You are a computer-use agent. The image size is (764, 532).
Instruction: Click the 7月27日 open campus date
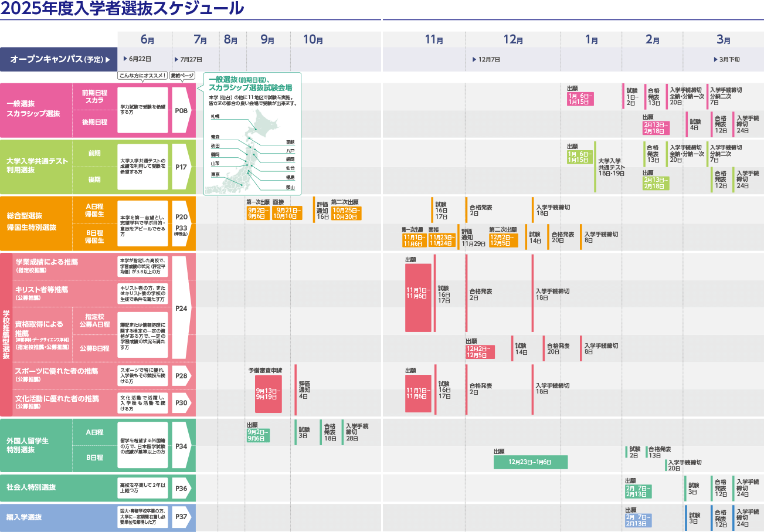[x=188, y=59]
